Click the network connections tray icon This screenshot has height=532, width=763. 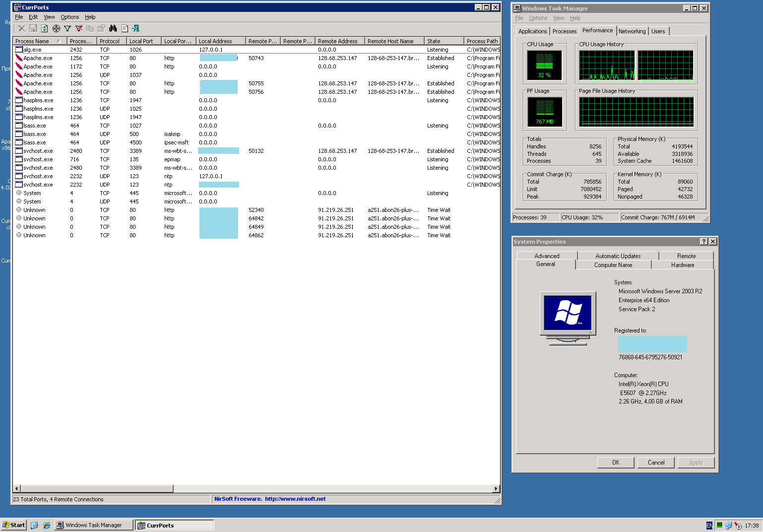coord(728,525)
